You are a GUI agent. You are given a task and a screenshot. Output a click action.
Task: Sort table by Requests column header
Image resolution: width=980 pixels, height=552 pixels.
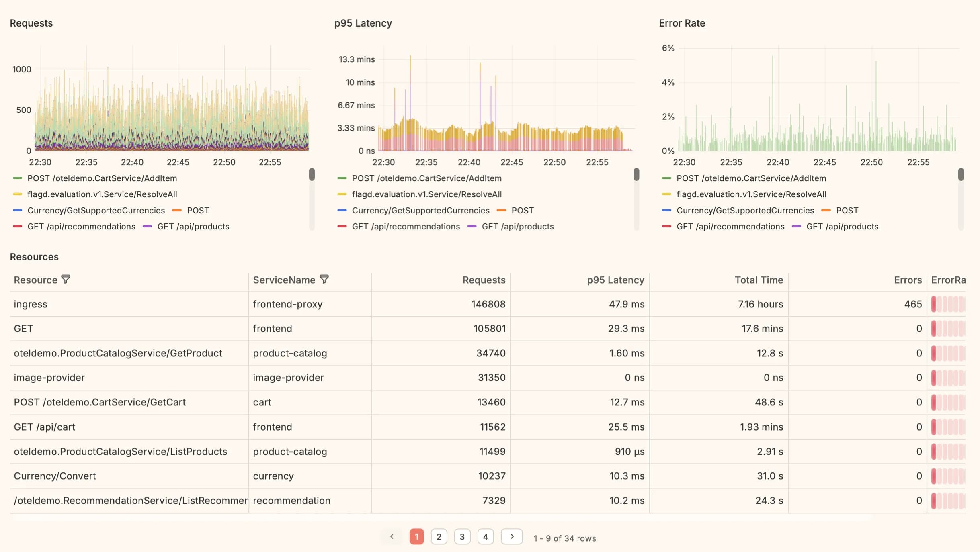(484, 280)
